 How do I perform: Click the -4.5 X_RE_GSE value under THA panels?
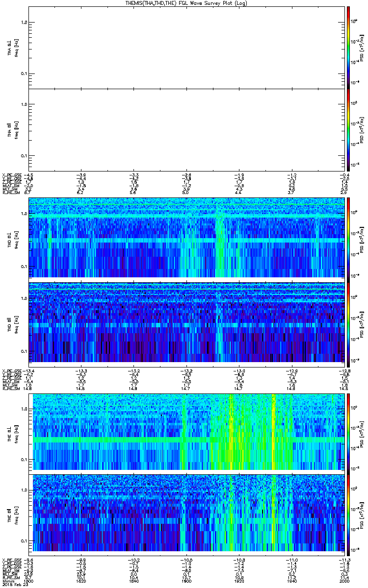pos(29,175)
